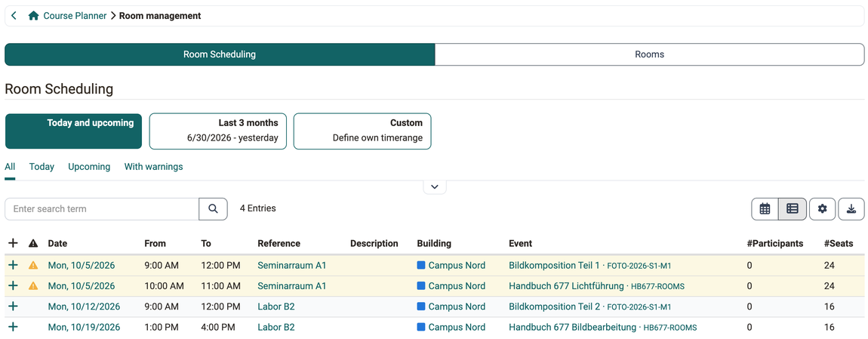
Task: Sort by Date column
Action: pyautogui.click(x=57, y=243)
